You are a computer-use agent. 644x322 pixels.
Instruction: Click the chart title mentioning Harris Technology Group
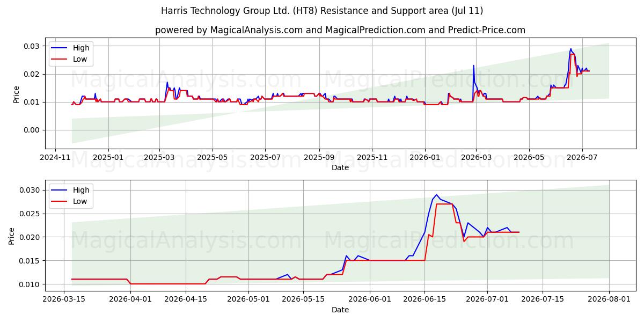322,11
